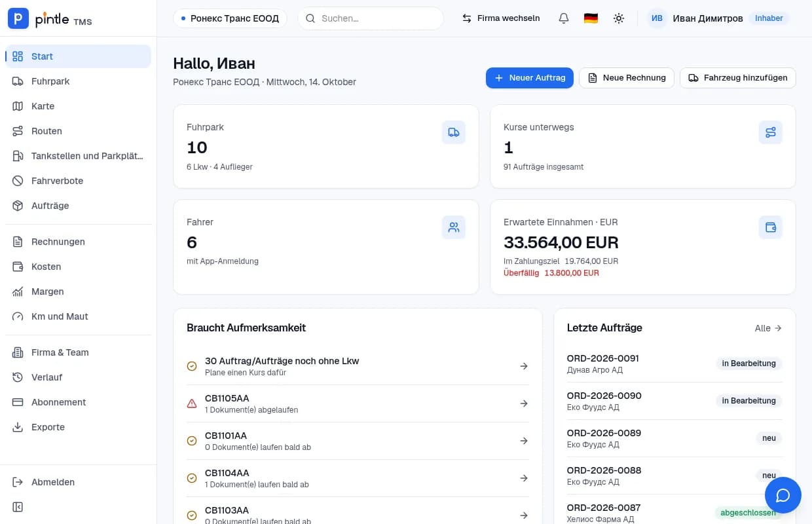Open Tankstellen und Parkplätze page
This screenshot has height=524, width=812.
pyautogui.click(x=78, y=156)
